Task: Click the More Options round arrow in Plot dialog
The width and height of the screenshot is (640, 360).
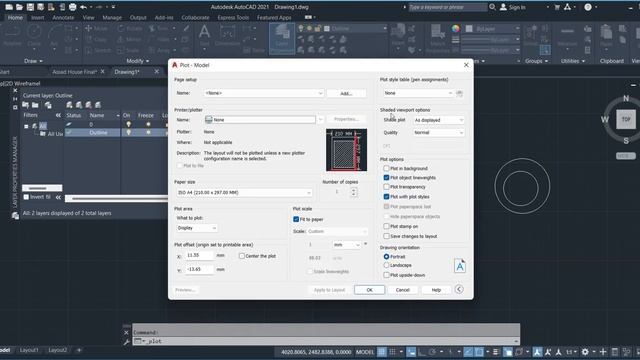Action: 459,289
